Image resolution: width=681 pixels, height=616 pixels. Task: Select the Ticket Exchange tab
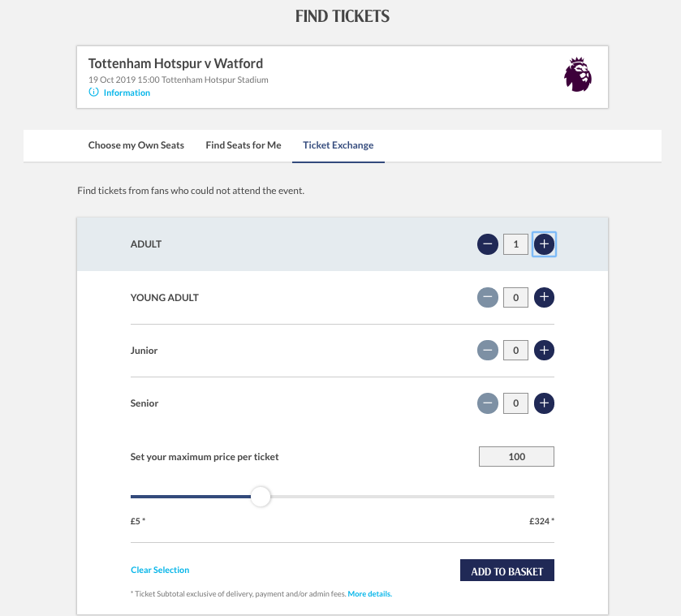point(338,145)
